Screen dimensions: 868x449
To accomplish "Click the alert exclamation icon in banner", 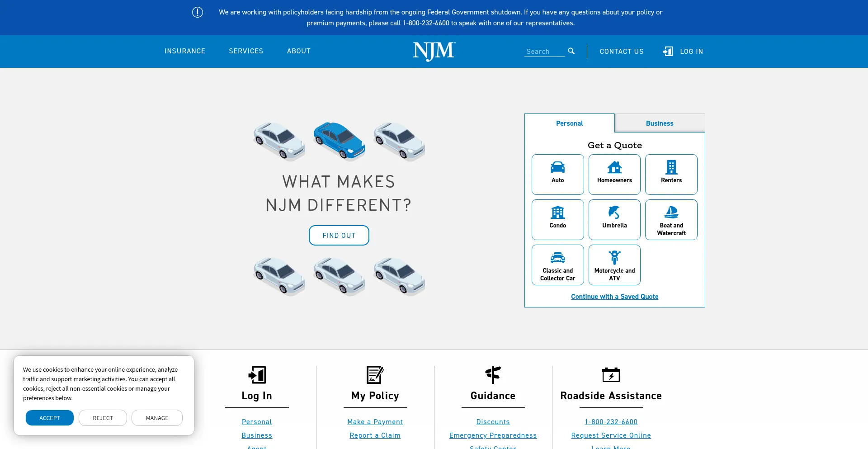I will [x=198, y=12].
